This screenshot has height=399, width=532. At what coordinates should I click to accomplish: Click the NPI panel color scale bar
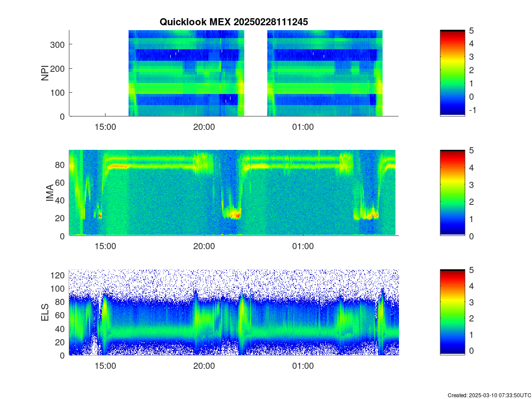coord(452,73)
